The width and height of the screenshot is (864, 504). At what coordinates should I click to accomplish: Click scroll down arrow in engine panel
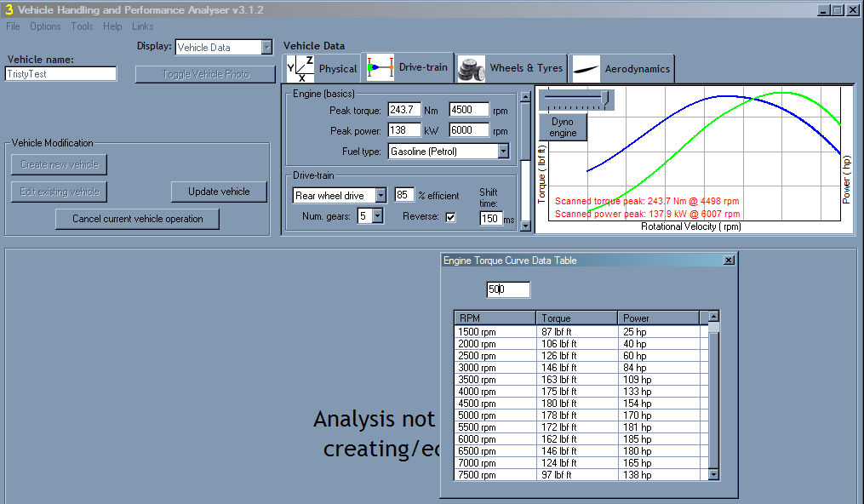[x=525, y=226]
